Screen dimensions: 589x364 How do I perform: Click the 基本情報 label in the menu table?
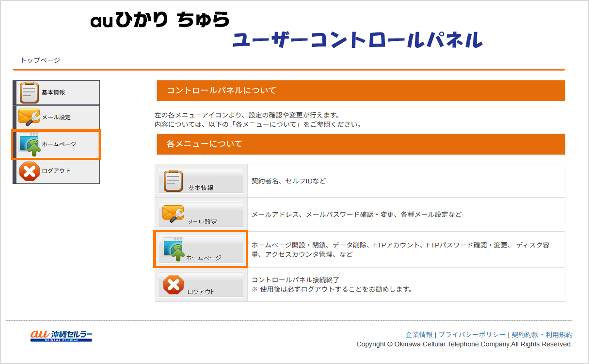(x=201, y=188)
